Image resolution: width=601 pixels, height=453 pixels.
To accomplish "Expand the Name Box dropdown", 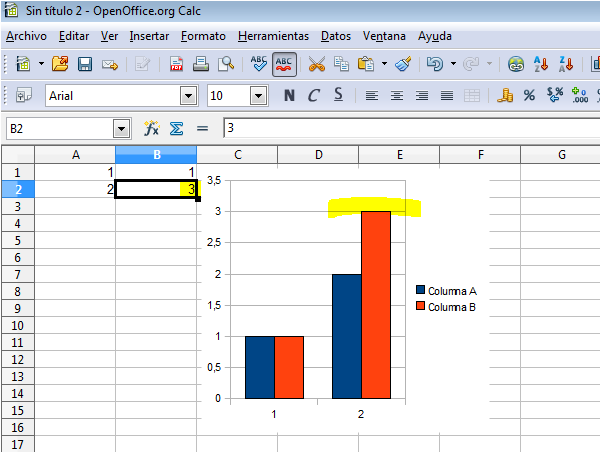I will coord(122,129).
